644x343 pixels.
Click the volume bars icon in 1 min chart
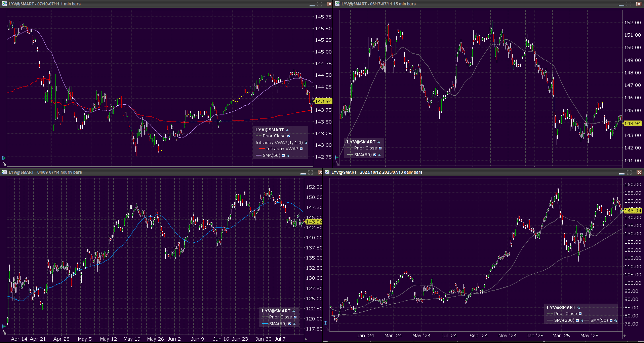(x=3, y=164)
